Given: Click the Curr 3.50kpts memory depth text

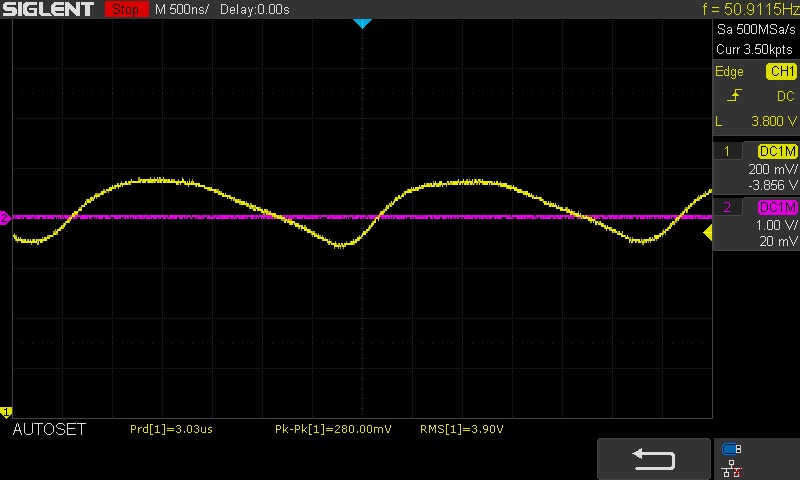Looking at the screenshot, I should pos(754,49).
